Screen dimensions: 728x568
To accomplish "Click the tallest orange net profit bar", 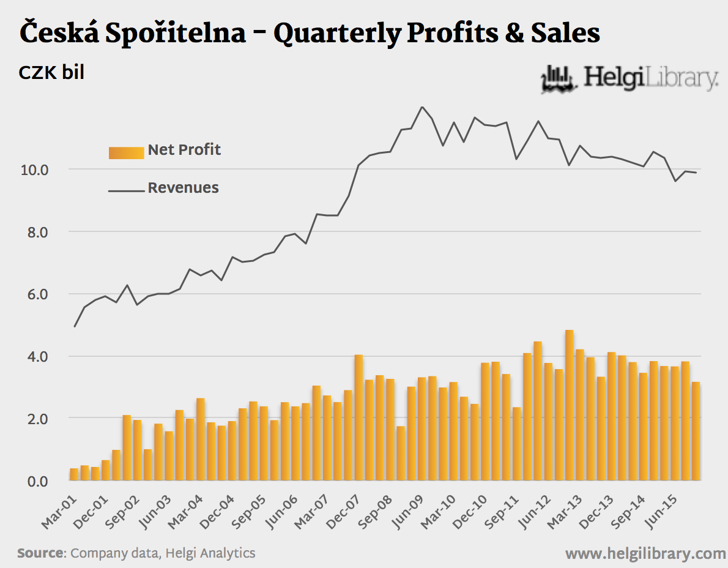I will (569, 404).
